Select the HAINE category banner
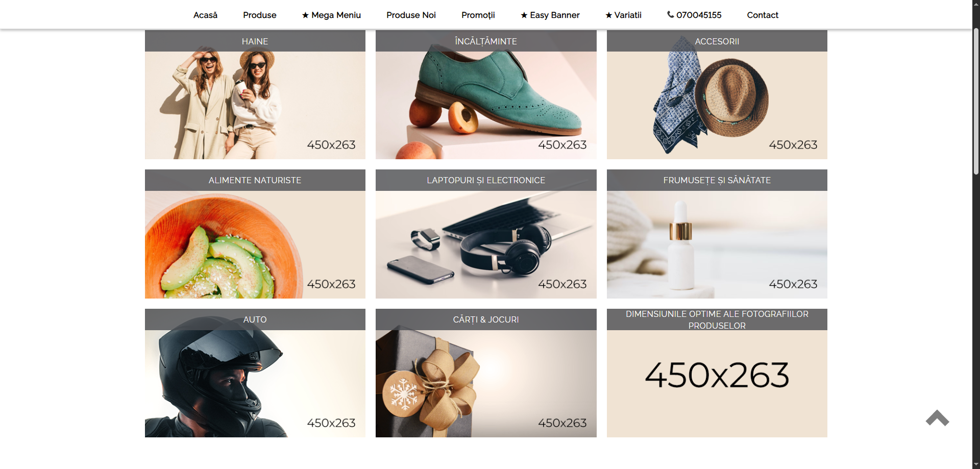The height and width of the screenshot is (469, 980). click(x=255, y=94)
